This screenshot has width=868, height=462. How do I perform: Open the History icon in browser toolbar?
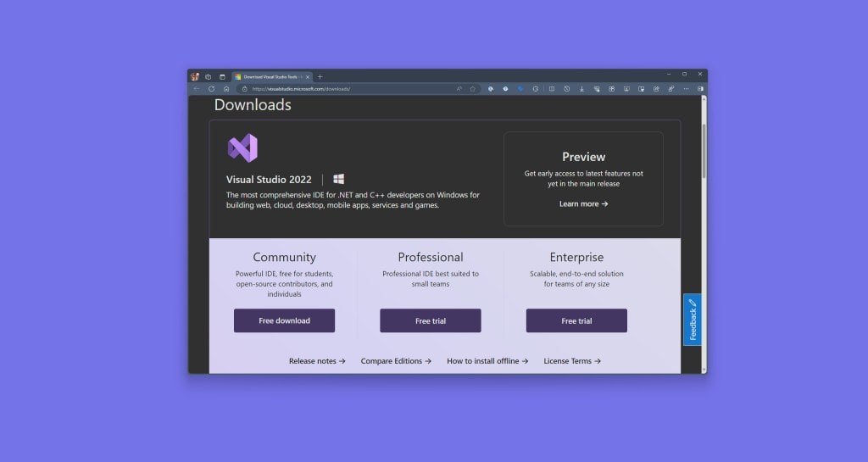point(566,88)
